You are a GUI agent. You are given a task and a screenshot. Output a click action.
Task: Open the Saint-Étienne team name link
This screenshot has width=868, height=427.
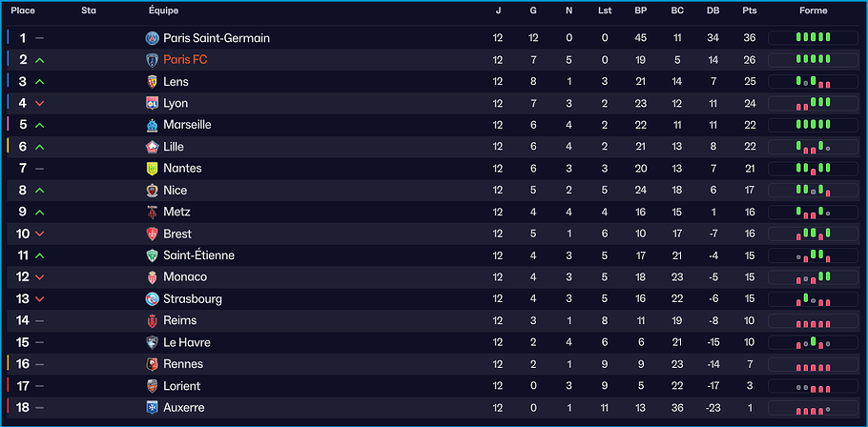pos(198,255)
